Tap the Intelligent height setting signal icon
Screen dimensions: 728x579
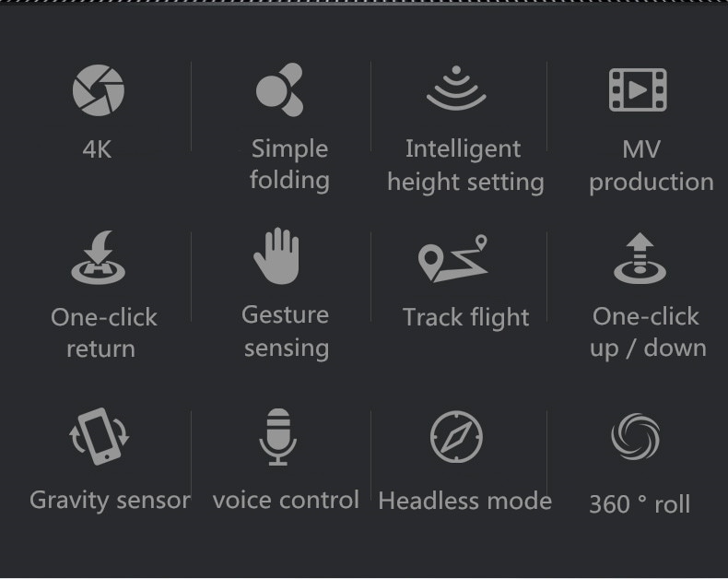[x=455, y=88]
